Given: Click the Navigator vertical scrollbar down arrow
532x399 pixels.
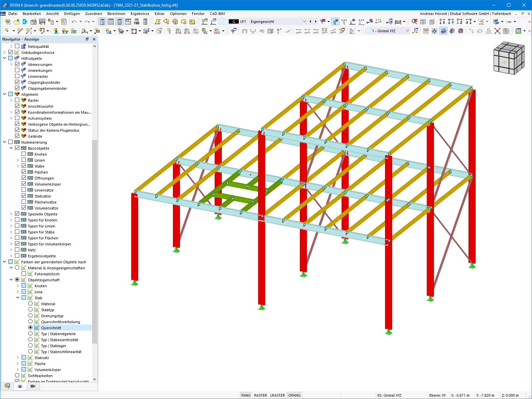Looking at the screenshot, I should point(95,379).
